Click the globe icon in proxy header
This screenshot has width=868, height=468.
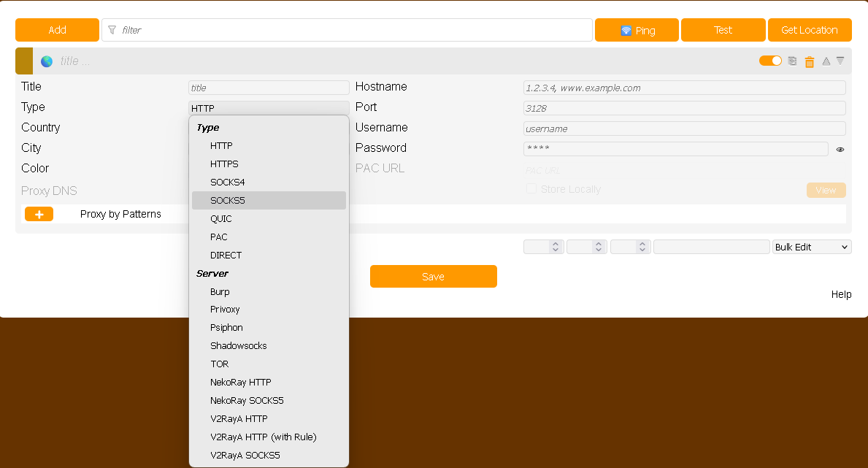[47, 61]
